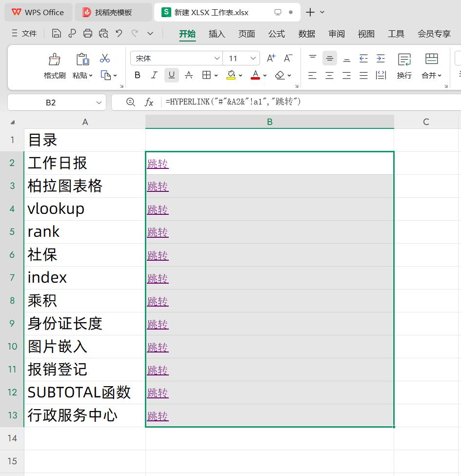This screenshot has height=476, width=461.
Task: Switch to the 插入 (Insert) ribbon tab
Action: tap(217, 34)
